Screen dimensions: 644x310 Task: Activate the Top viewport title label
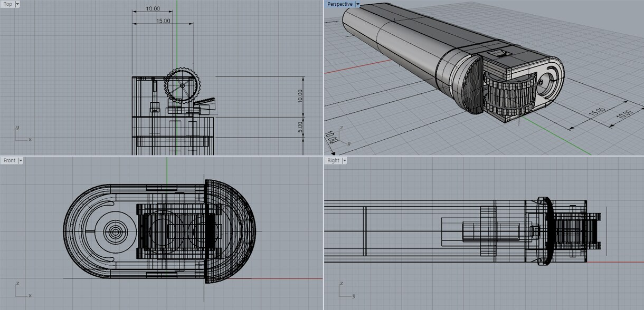pos(8,4)
